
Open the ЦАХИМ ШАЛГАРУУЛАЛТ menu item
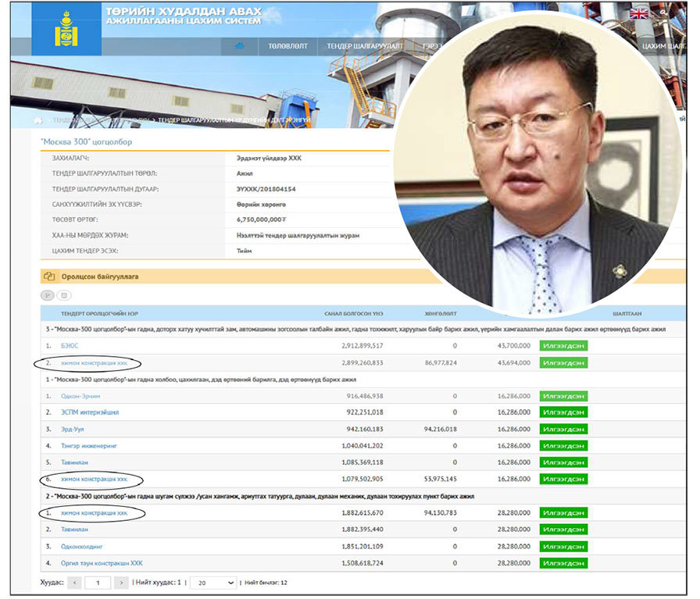663,46
